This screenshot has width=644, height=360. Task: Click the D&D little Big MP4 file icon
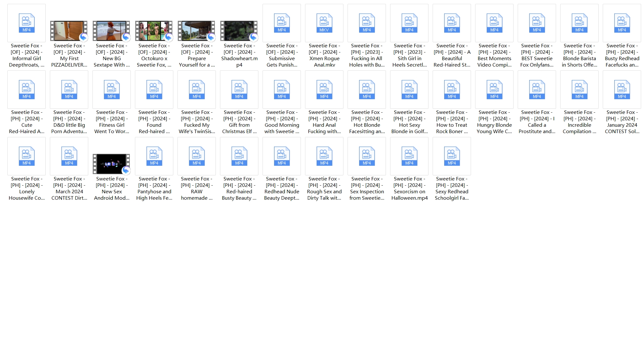pos(69,90)
